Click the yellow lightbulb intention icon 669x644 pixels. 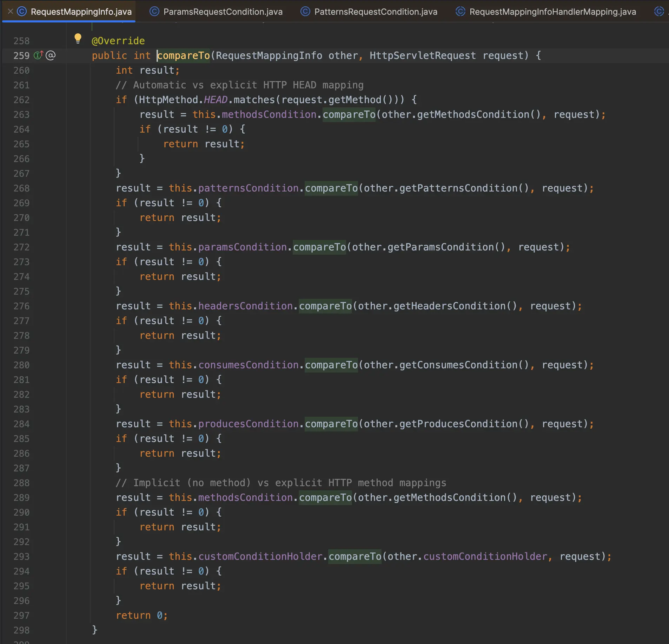pos(78,39)
